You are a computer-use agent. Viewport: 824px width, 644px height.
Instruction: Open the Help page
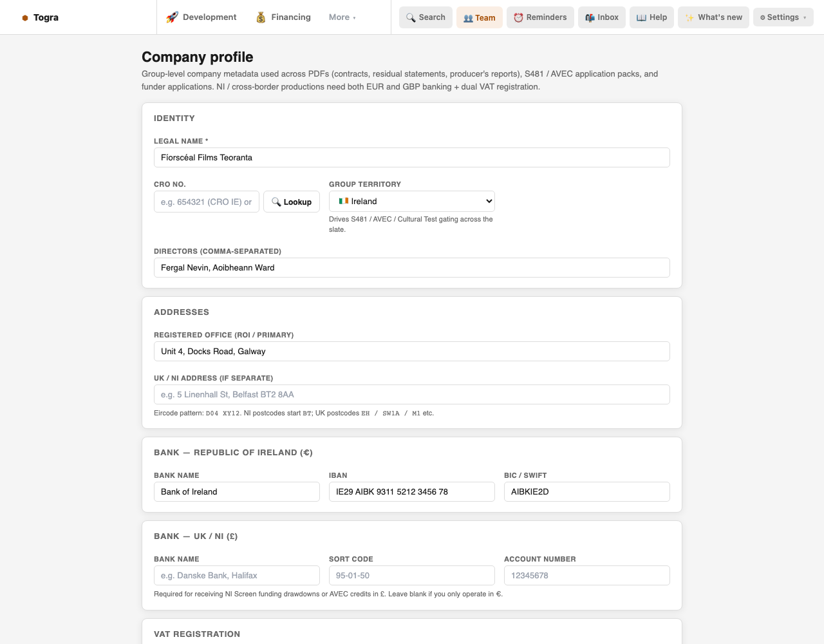[651, 17]
